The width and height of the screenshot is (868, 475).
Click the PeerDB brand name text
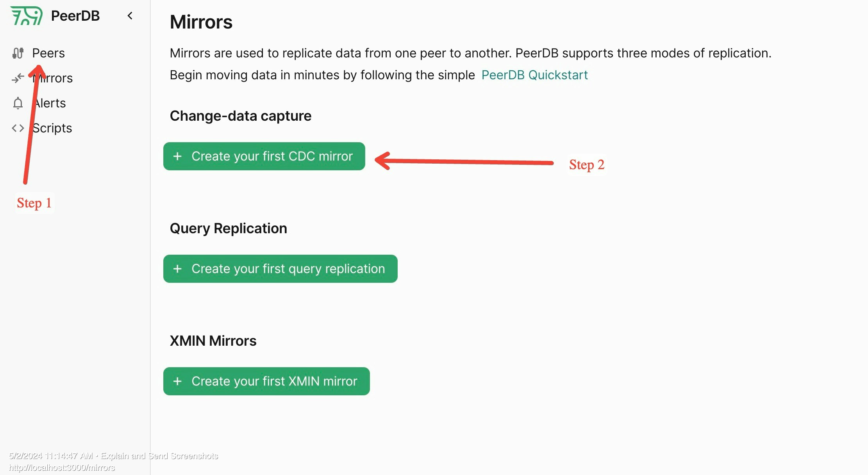coord(75,16)
